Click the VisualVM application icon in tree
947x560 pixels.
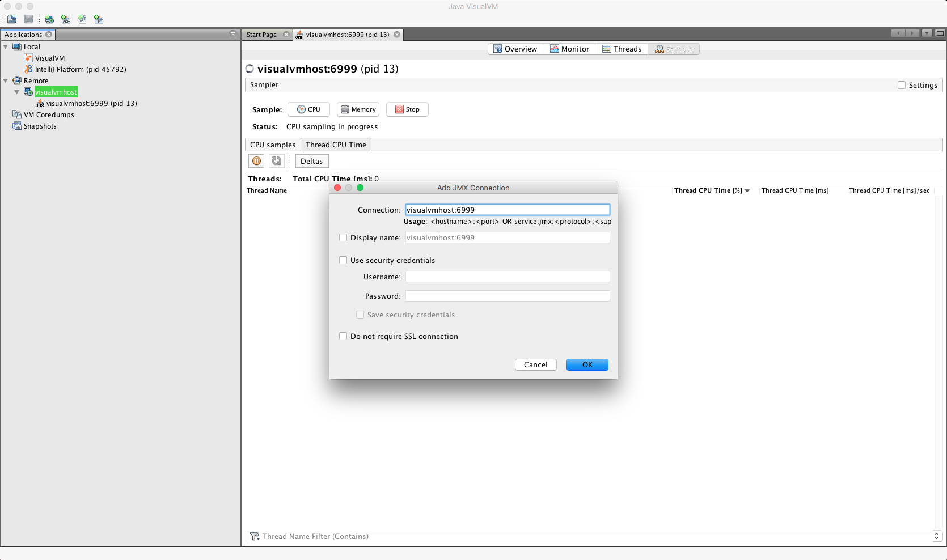pos(28,58)
